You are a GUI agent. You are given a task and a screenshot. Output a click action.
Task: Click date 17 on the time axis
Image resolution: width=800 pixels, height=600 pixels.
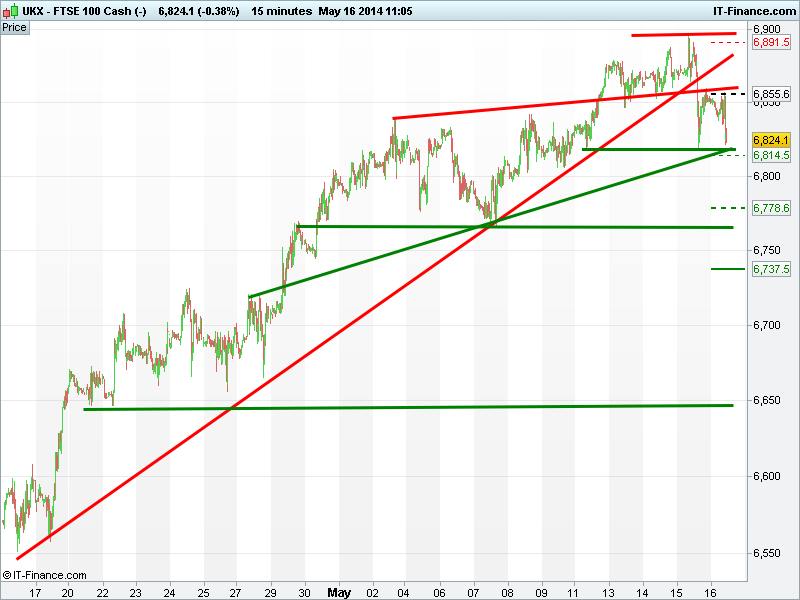coord(36,591)
